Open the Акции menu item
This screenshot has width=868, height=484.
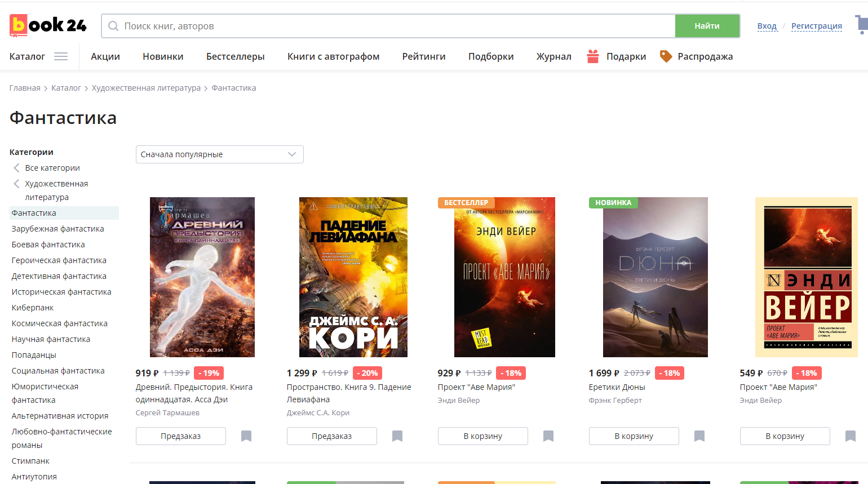point(105,56)
